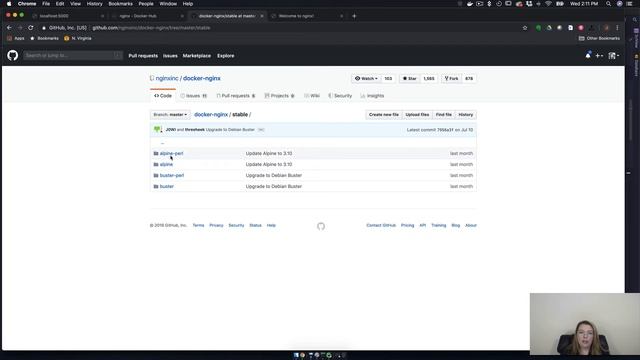Image resolution: width=640 pixels, height=360 pixels.
Task: Open the Bookmarks menu in macOS menu bar
Action: (120, 4)
